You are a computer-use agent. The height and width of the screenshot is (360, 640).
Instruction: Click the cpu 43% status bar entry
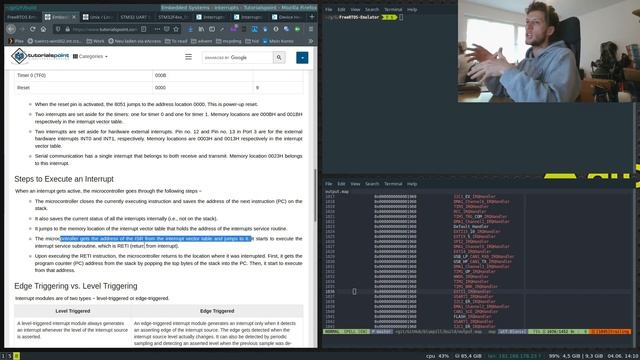[437, 356]
